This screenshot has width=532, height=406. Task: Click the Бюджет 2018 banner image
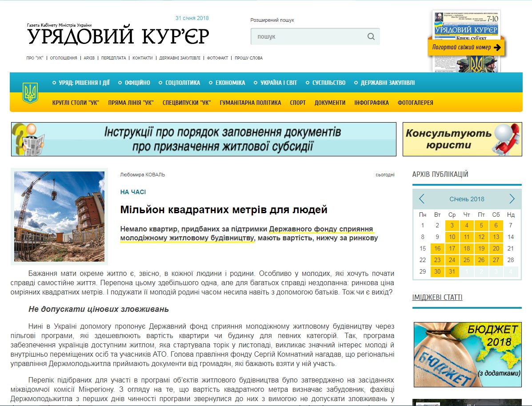click(x=468, y=354)
